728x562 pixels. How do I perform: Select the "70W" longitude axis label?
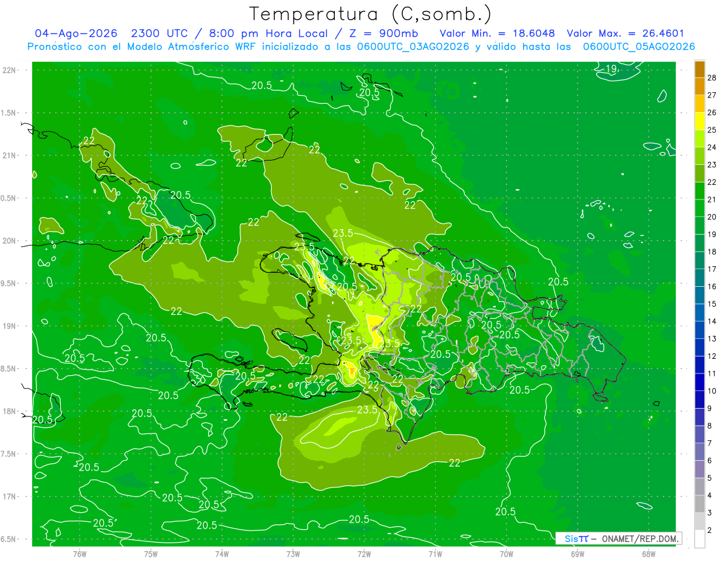click(x=506, y=554)
